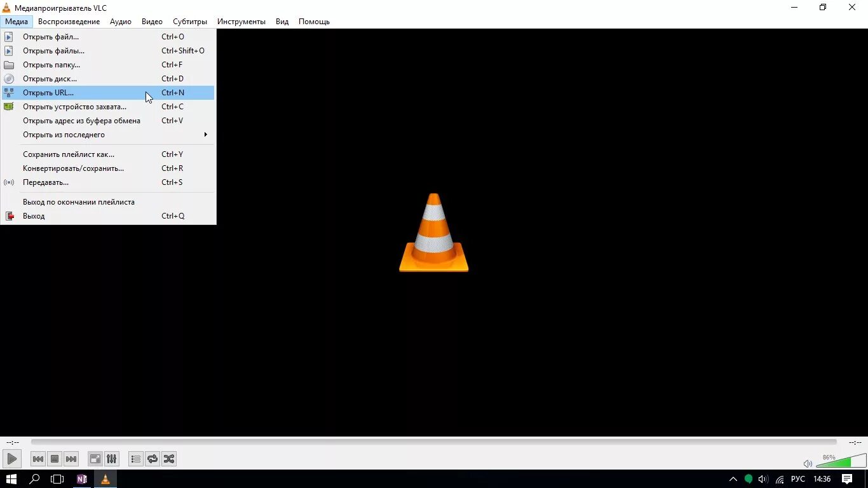Image resolution: width=868 pixels, height=488 pixels.
Task: Choose Открыть адрес из буфера обмена
Action: pos(108,121)
